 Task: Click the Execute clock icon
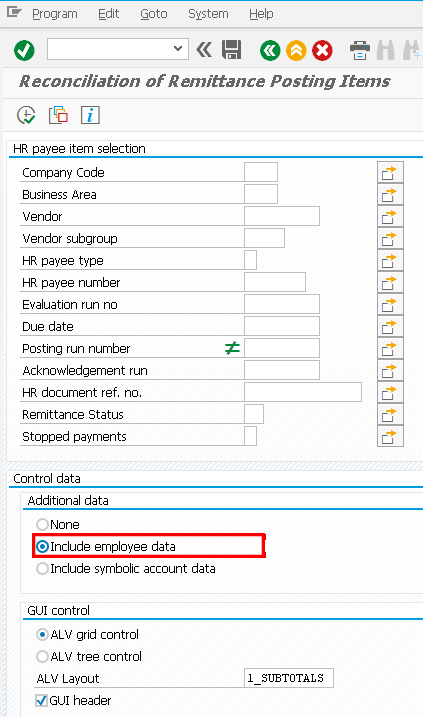[26, 115]
